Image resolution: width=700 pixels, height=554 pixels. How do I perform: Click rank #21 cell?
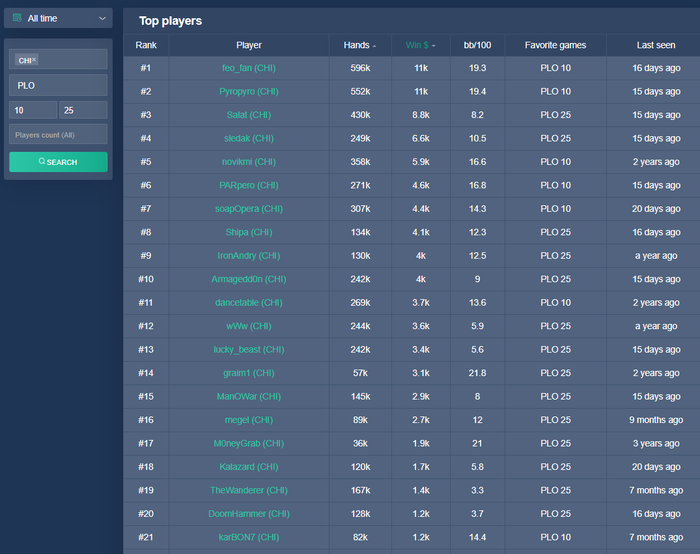pyautogui.click(x=146, y=537)
